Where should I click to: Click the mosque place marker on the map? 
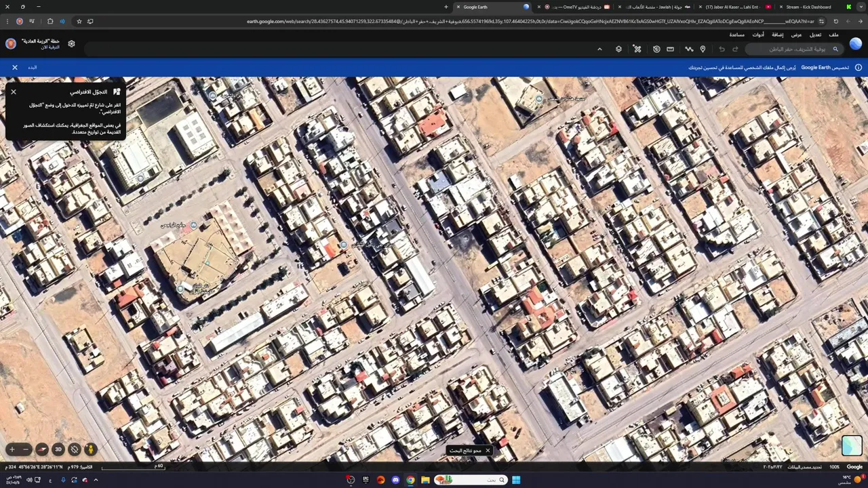[193, 225]
